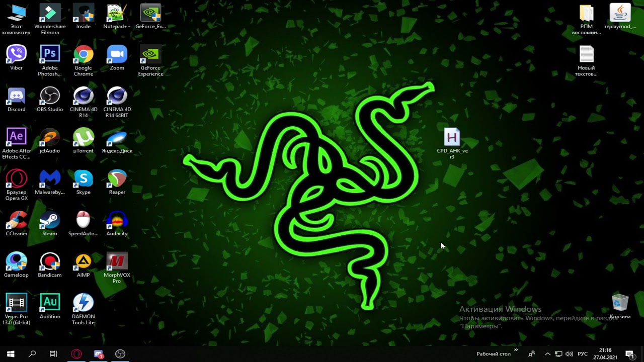Select Браузер Opera GX desktop icon
644x362 pixels.
click(16, 185)
